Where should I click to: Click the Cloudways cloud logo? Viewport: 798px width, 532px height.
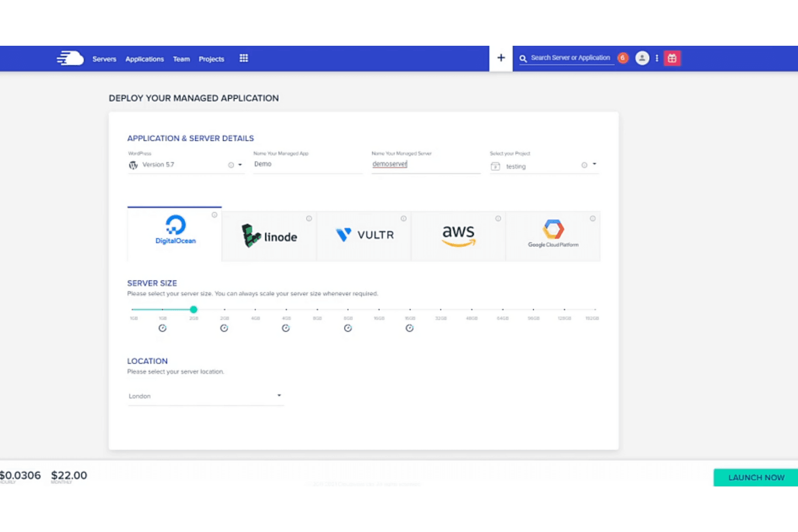click(71, 58)
